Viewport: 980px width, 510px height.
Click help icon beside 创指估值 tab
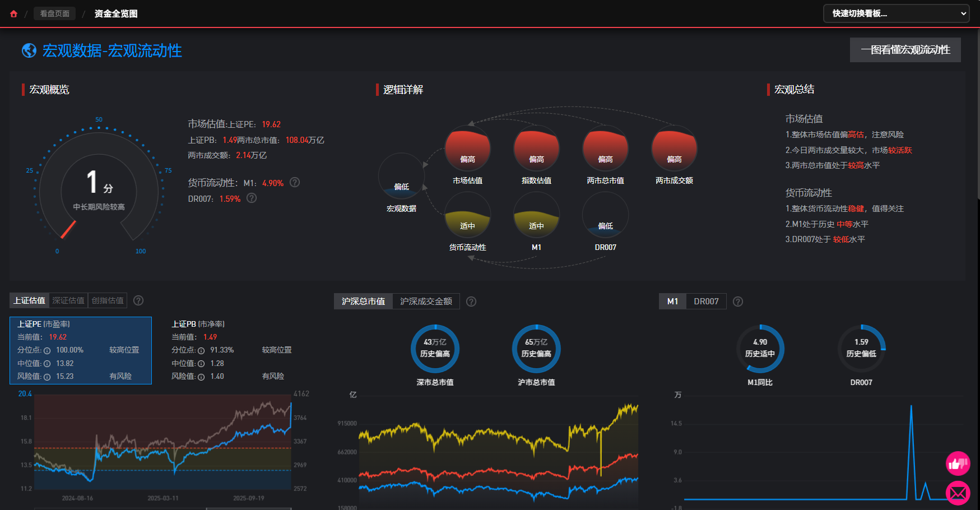(138, 300)
